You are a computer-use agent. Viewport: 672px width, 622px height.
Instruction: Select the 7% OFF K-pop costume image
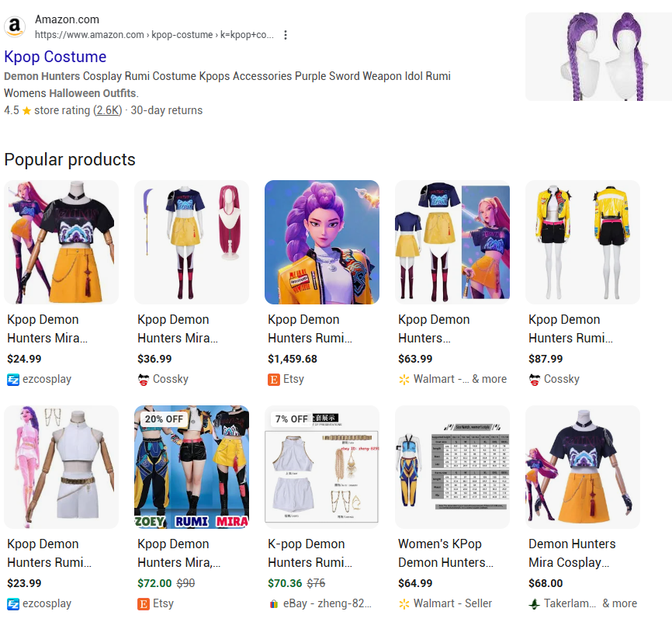click(x=322, y=467)
